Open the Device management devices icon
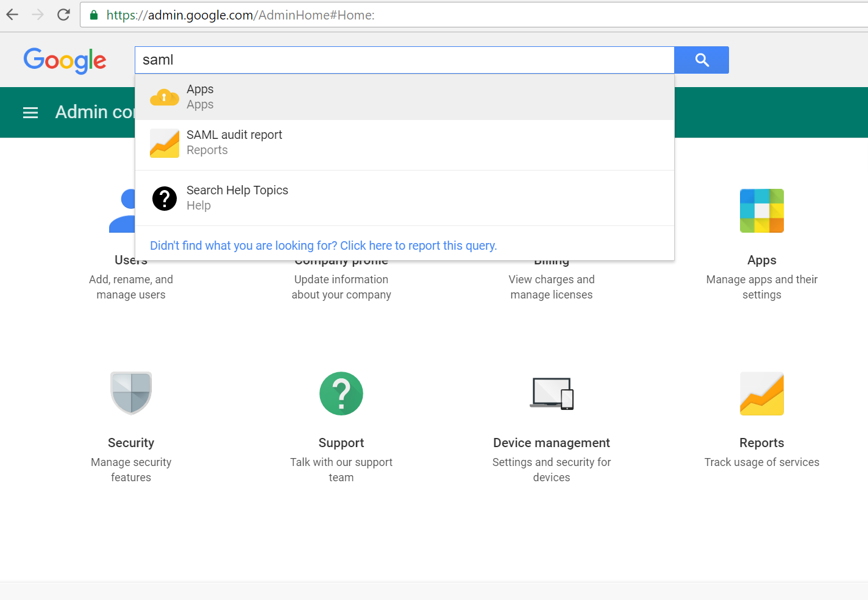The image size is (868, 600). (551, 393)
